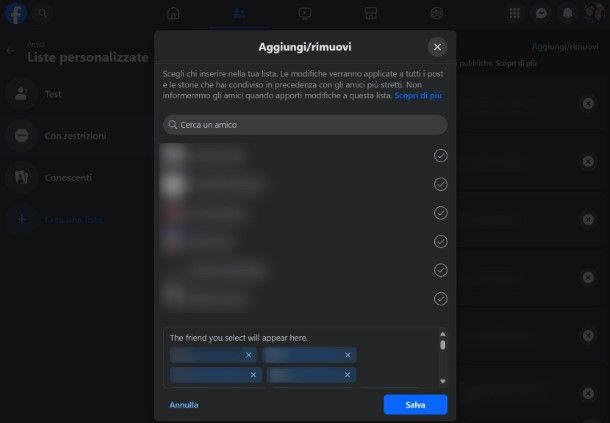Click the Salva button
The height and width of the screenshot is (423, 610).
415,405
